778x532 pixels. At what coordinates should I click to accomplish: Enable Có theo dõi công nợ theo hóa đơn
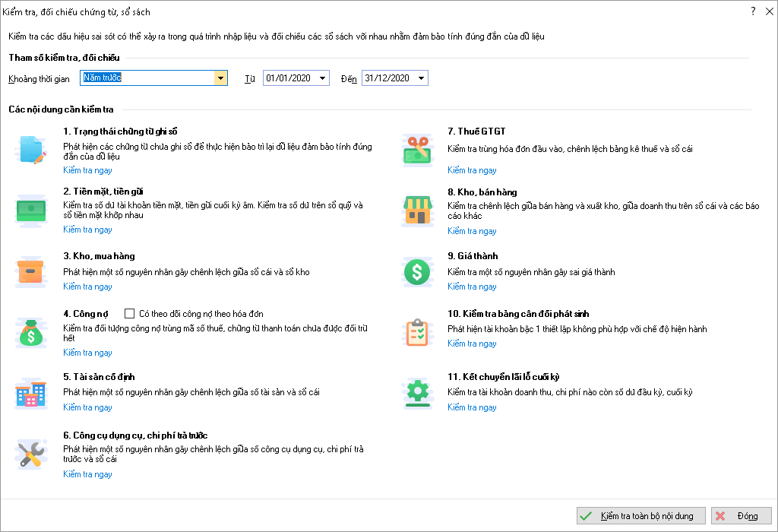pos(129,314)
